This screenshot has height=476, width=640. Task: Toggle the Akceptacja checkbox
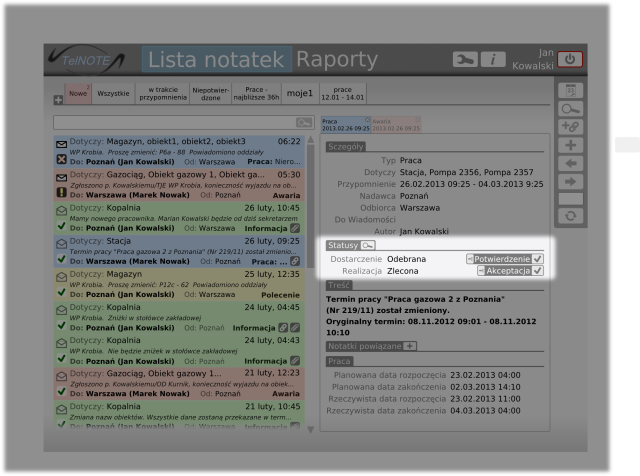(538, 271)
